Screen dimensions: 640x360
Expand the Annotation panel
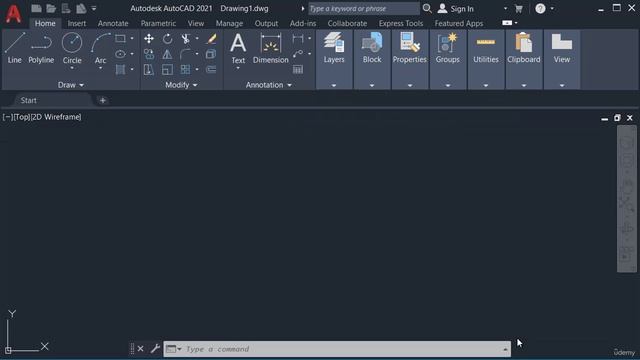269,85
